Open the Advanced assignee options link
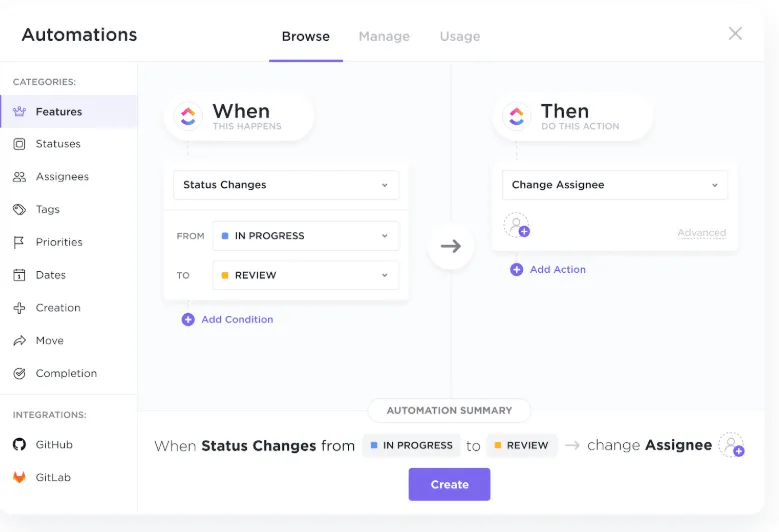 (x=701, y=232)
